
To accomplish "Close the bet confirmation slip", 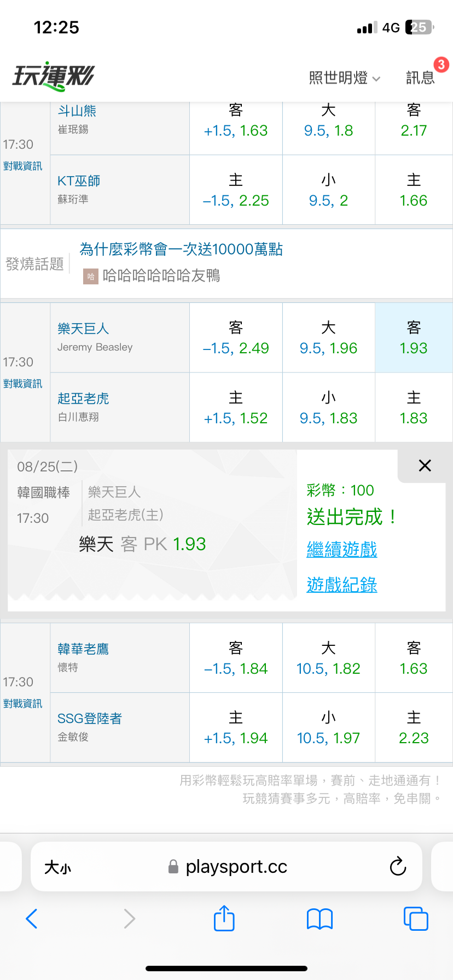I will point(425,465).
